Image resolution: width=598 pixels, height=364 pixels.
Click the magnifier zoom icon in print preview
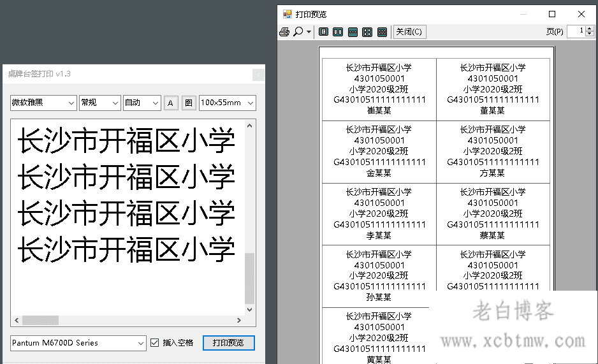[298, 32]
